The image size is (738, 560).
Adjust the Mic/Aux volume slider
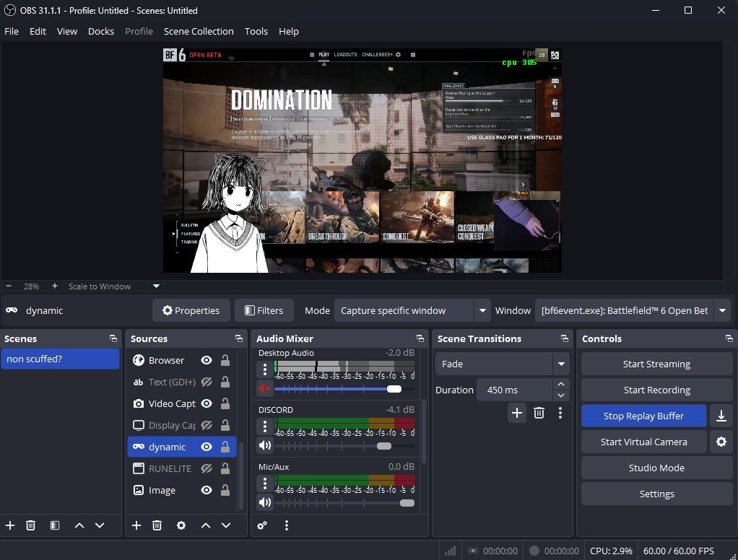coord(407,502)
